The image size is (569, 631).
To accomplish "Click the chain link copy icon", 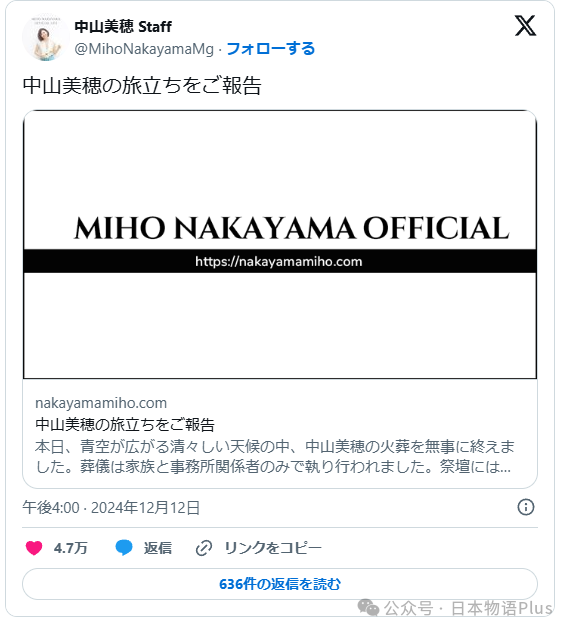I will coord(204,548).
